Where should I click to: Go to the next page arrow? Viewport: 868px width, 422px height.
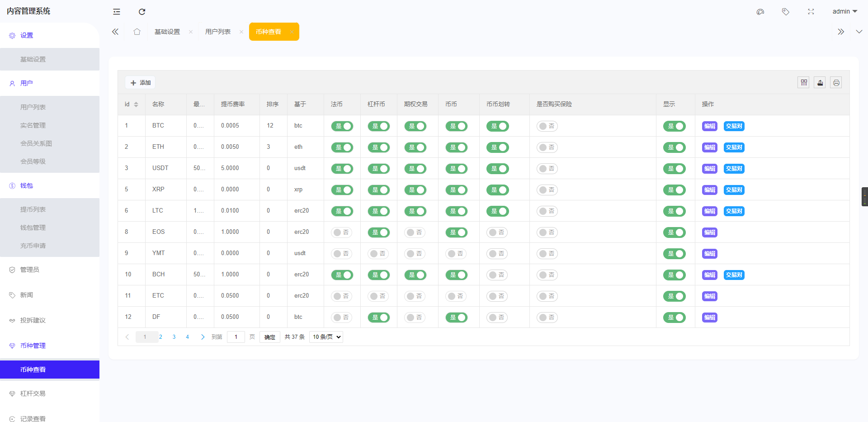pyautogui.click(x=203, y=337)
